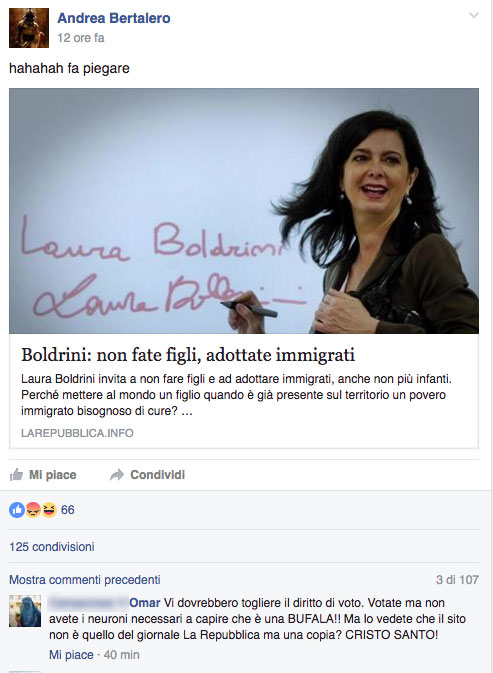This screenshot has height=673, width=493.
Task: Click the share arrow icon
Action: click(x=117, y=475)
